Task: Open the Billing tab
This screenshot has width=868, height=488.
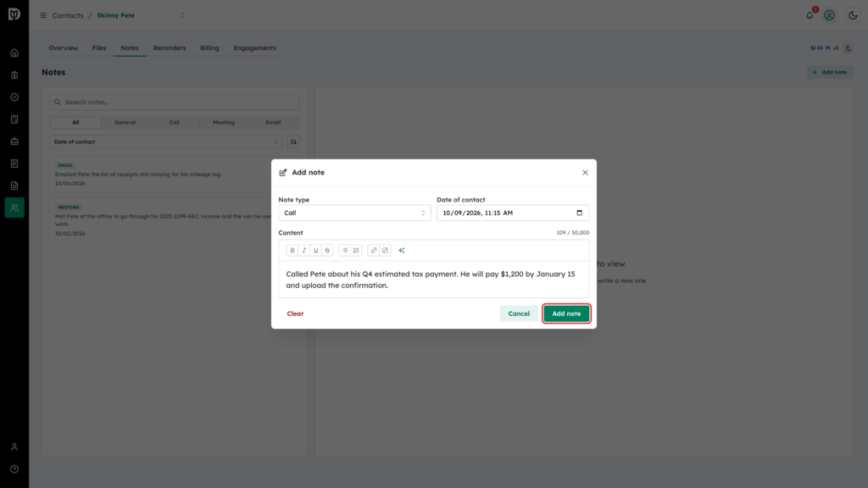Action: tap(210, 48)
